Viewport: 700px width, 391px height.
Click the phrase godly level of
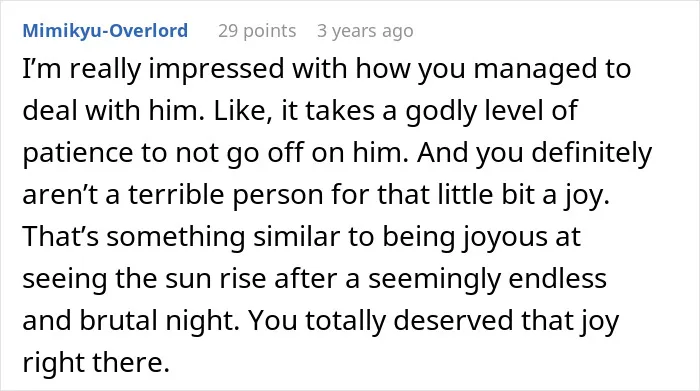492,111
